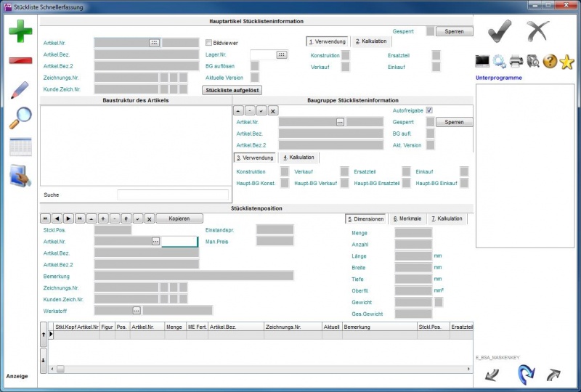Open the Werkstoff lookup button
Image resolution: width=581 pixels, height=392 pixels.
pos(137,310)
